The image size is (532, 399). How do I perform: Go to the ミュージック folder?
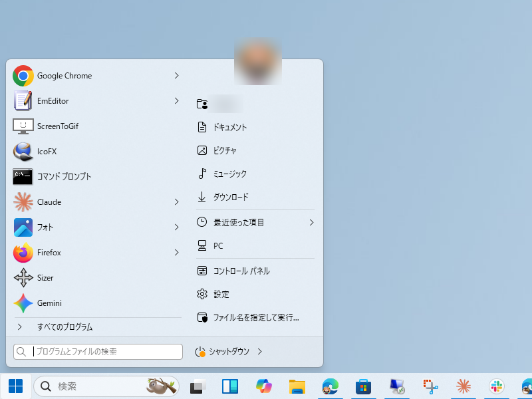click(255, 174)
